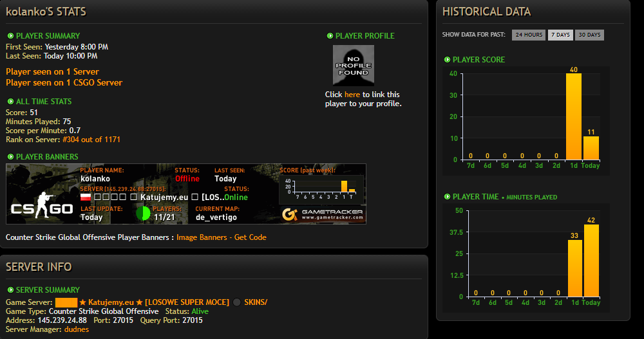Show data for the past 24 hours
This screenshot has height=339, width=644.
[x=529, y=35]
